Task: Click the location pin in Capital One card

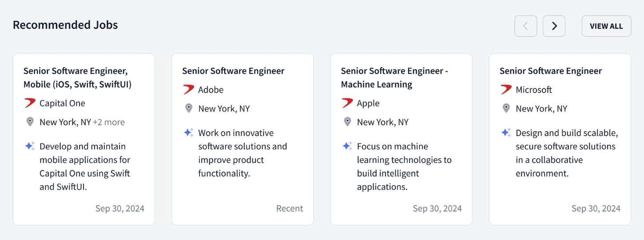Action: pos(30,122)
